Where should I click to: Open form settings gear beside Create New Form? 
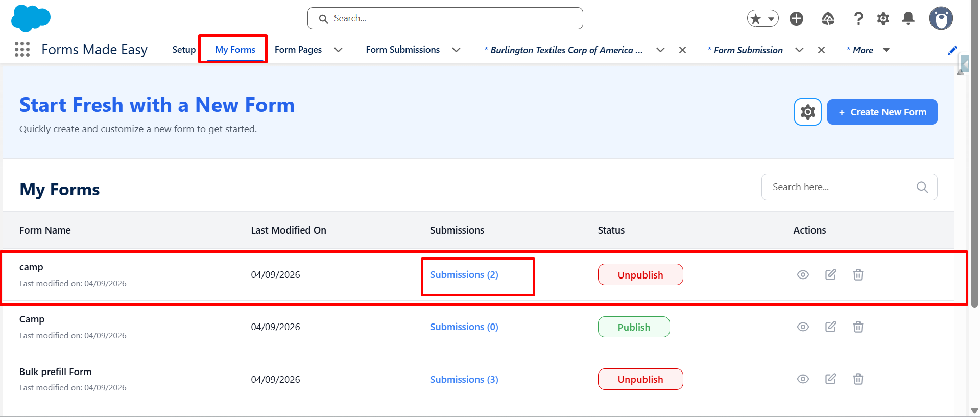click(807, 112)
